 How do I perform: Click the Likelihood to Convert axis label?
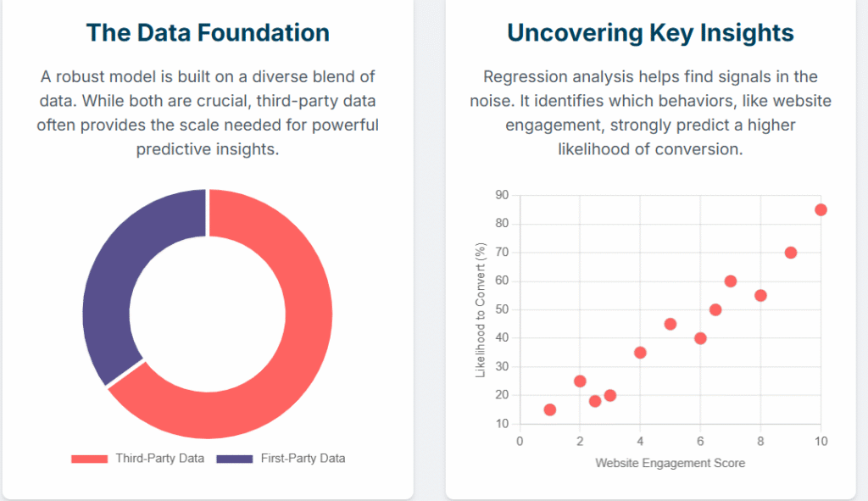(x=481, y=310)
